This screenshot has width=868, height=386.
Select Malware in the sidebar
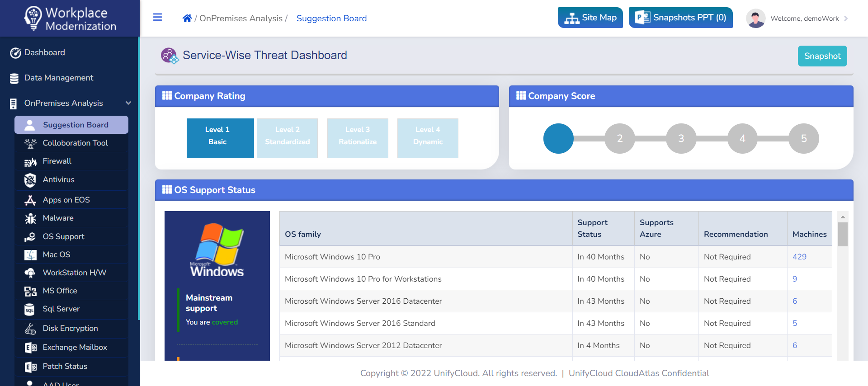click(x=58, y=218)
